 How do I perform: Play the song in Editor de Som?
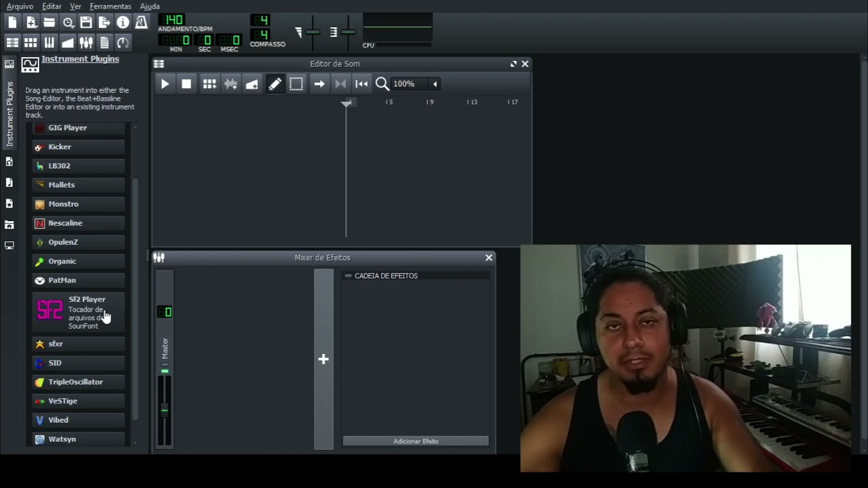(x=165, y=84)
